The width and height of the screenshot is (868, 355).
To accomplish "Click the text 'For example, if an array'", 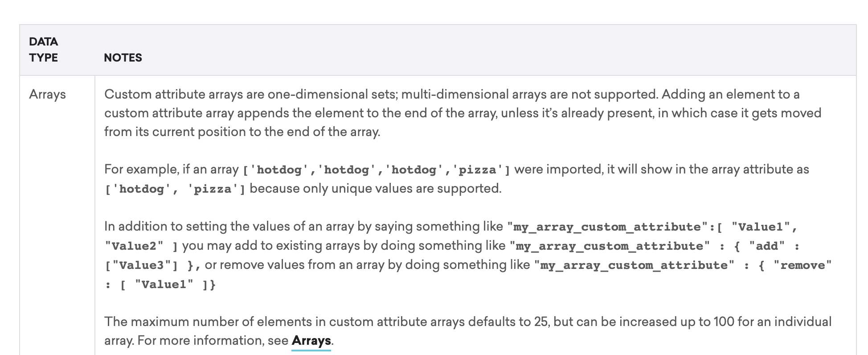I will (172, 169).
